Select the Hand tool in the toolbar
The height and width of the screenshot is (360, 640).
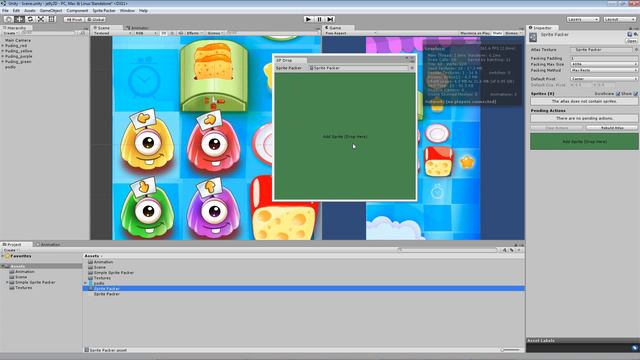[x=8, y=19]
